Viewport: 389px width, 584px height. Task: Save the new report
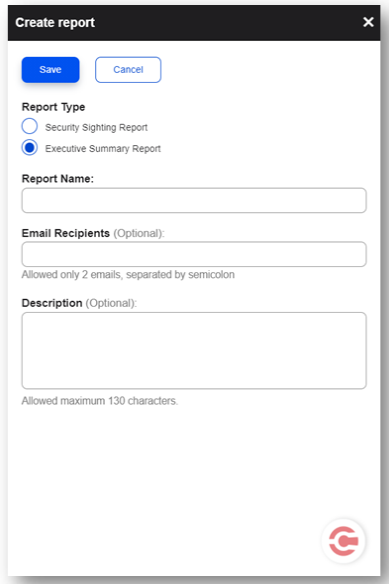50,70
